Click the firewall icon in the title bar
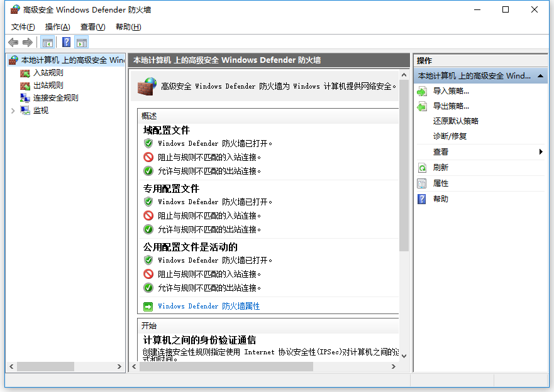 pyautogui.click(x=15, y=9)
